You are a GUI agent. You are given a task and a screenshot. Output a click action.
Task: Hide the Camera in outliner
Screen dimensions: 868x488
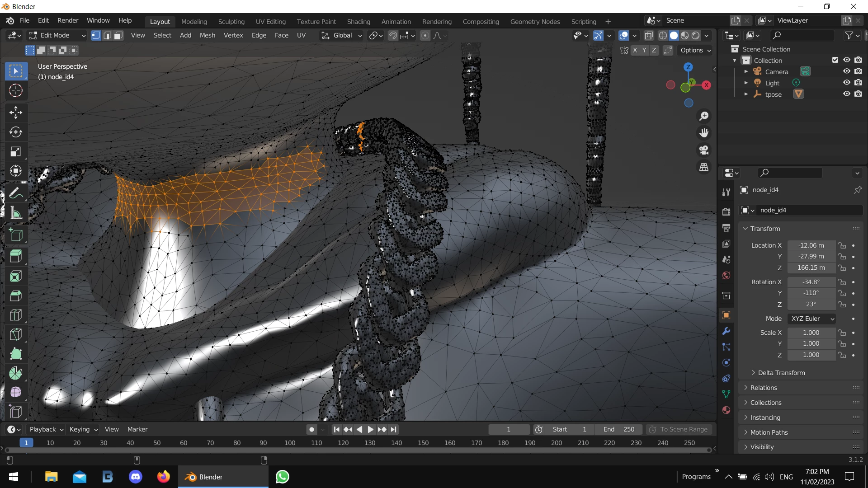coord(847,71)
